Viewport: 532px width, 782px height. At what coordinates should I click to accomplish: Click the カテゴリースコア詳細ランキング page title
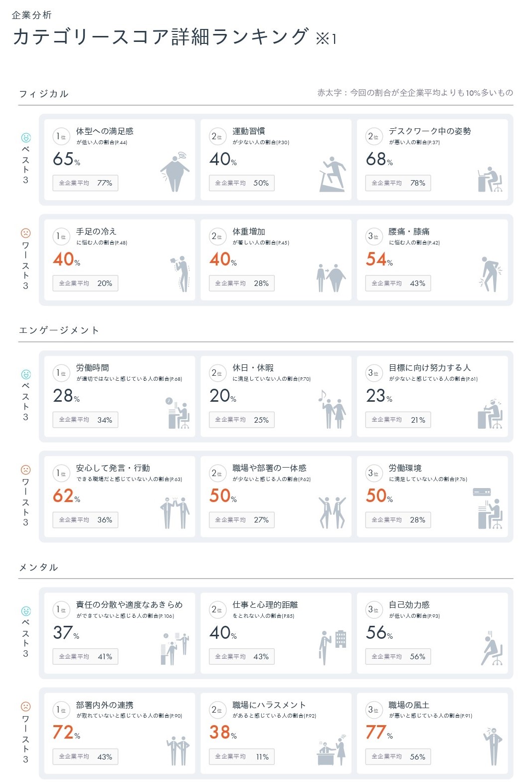[x=161, y=37]
